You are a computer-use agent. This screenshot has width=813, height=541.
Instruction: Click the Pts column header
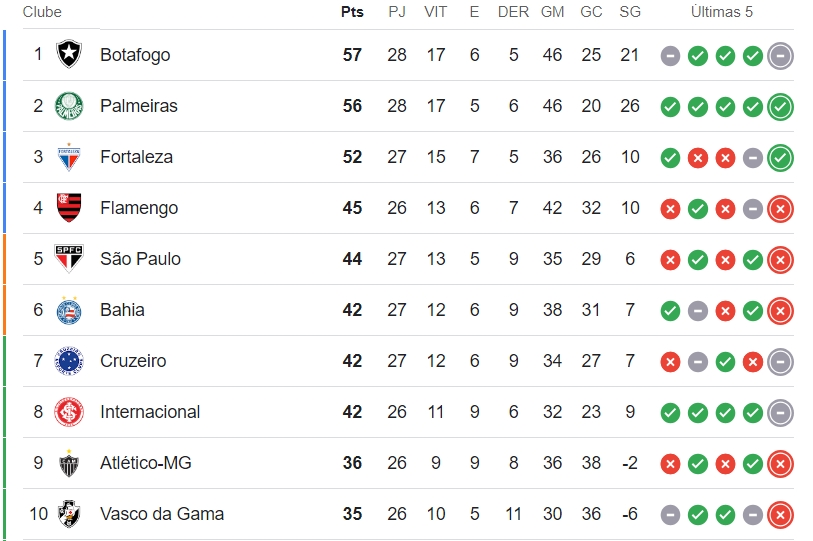pos(352,12)
